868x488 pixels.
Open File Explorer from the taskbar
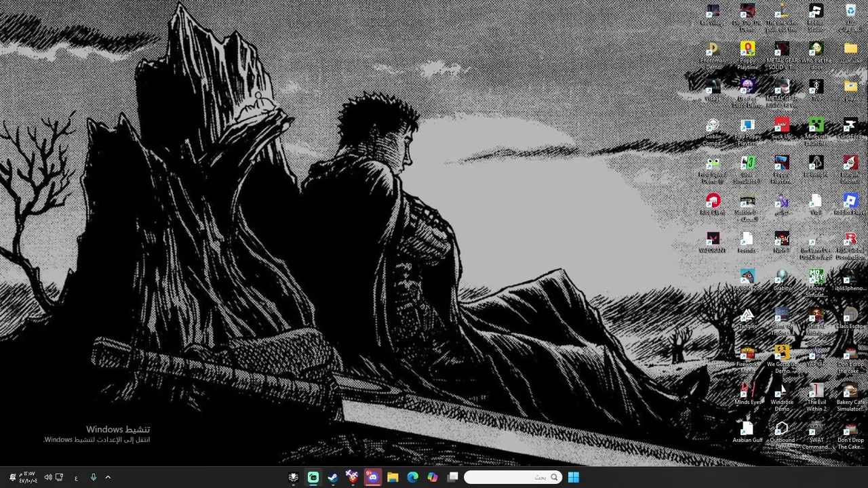pos(393,477)
